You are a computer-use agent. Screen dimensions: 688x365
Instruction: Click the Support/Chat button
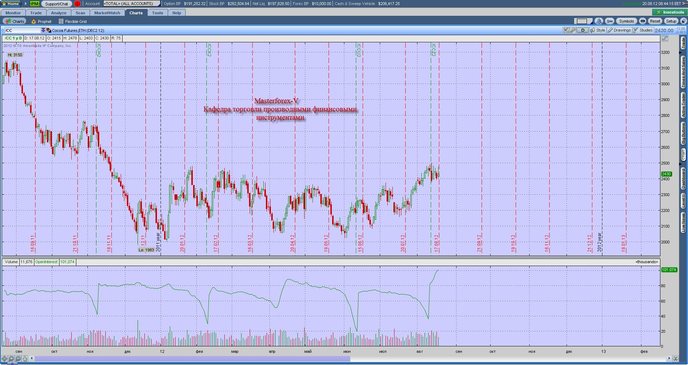[57, 4]
